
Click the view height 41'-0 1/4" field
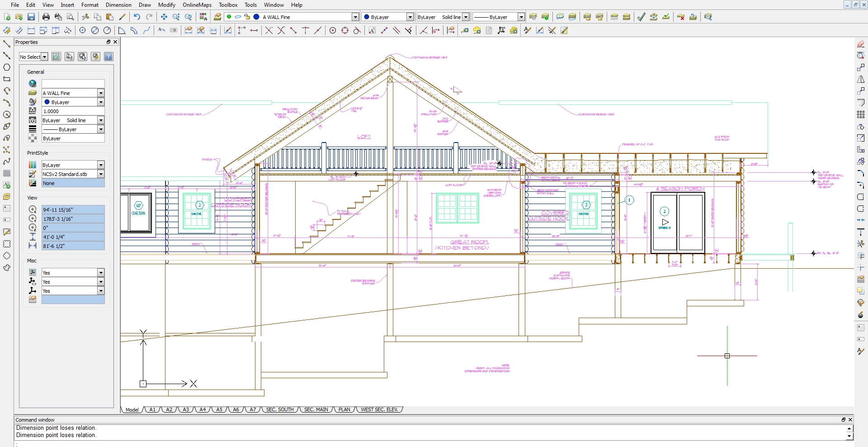73,237
